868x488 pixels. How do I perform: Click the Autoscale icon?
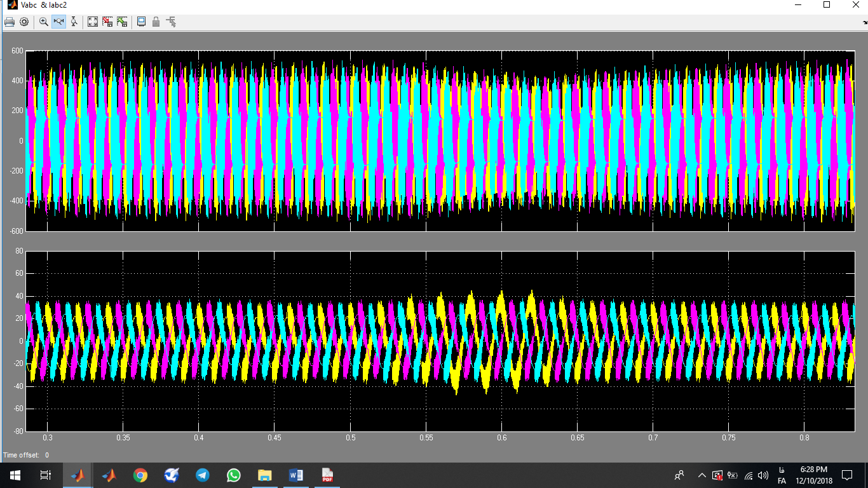point(93,22)
